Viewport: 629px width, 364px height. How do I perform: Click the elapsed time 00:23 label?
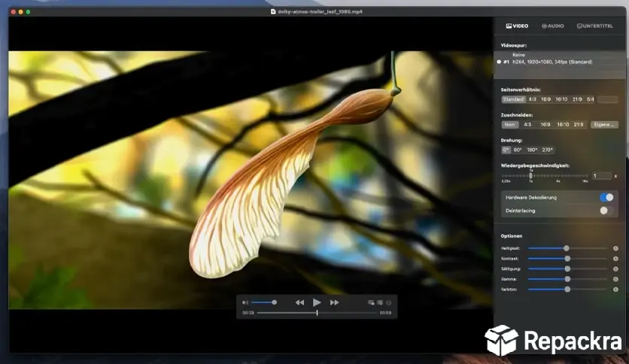click(x=248, y=313)
